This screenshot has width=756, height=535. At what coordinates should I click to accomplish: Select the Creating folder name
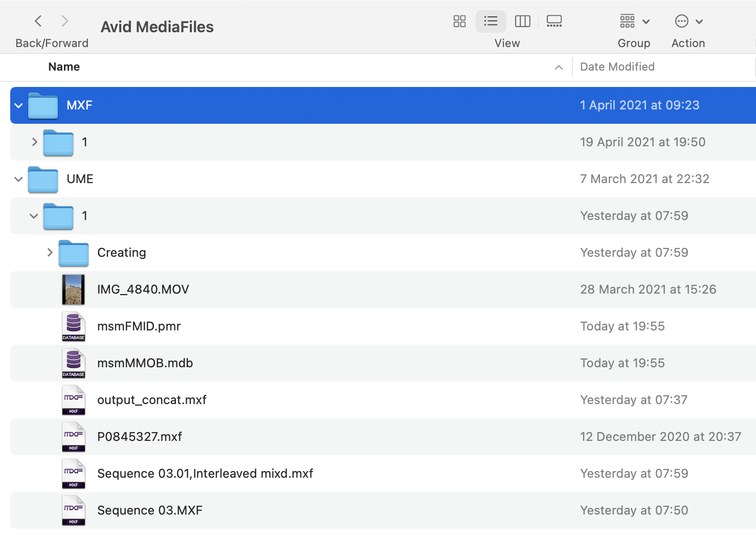tap(122, 253)
